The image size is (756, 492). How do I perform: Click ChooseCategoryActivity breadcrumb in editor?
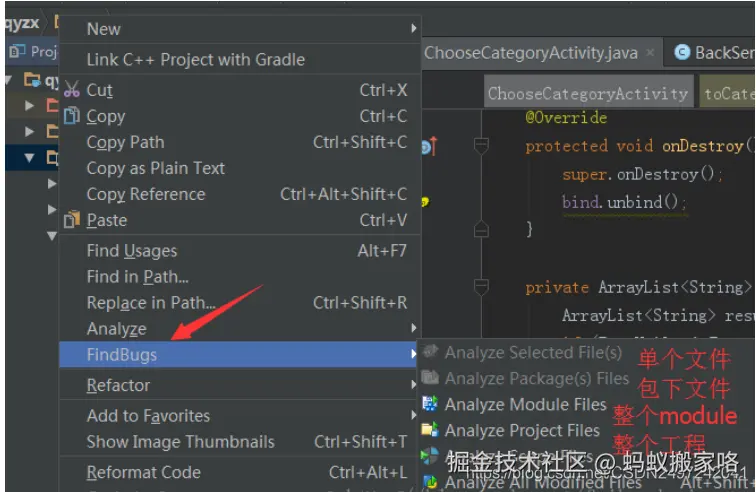587,94
